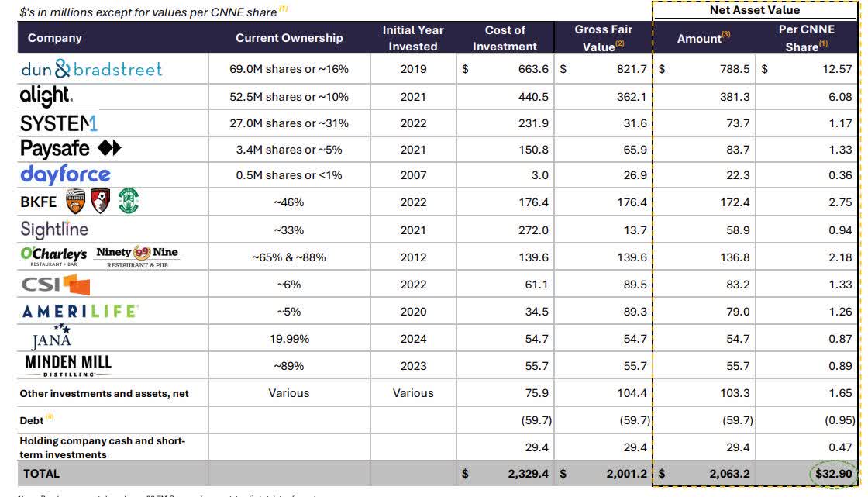The width and height of the screenshot is (868, 497).
Task: Click the Minden Mill Distilling logo
Action: [68, 366]
